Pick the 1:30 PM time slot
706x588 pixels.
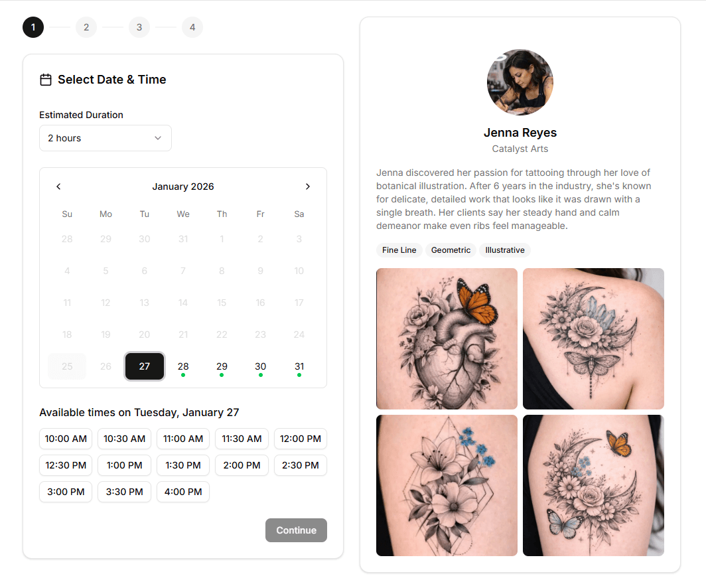[x=183, y=465]
